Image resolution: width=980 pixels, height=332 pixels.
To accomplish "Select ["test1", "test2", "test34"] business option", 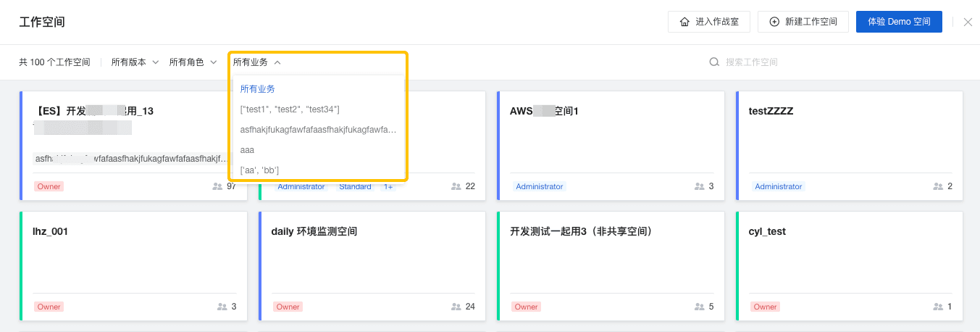I will pyautogui.click(x=318, y=109).
